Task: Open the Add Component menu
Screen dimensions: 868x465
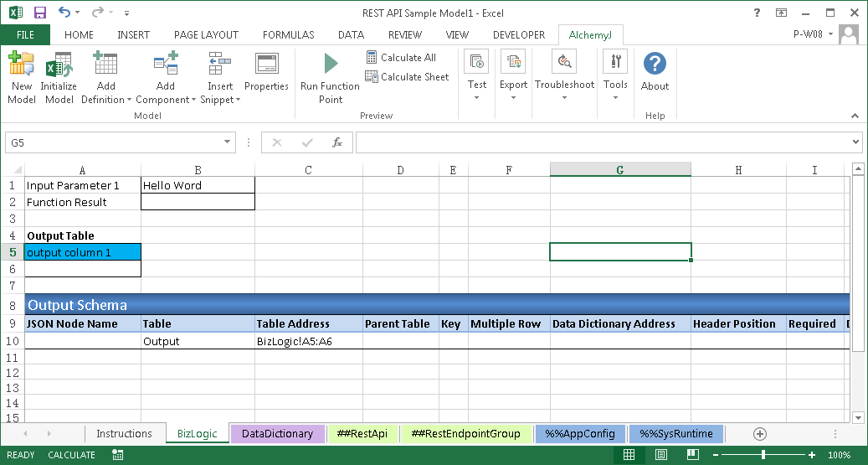Action: pos(166,77)
